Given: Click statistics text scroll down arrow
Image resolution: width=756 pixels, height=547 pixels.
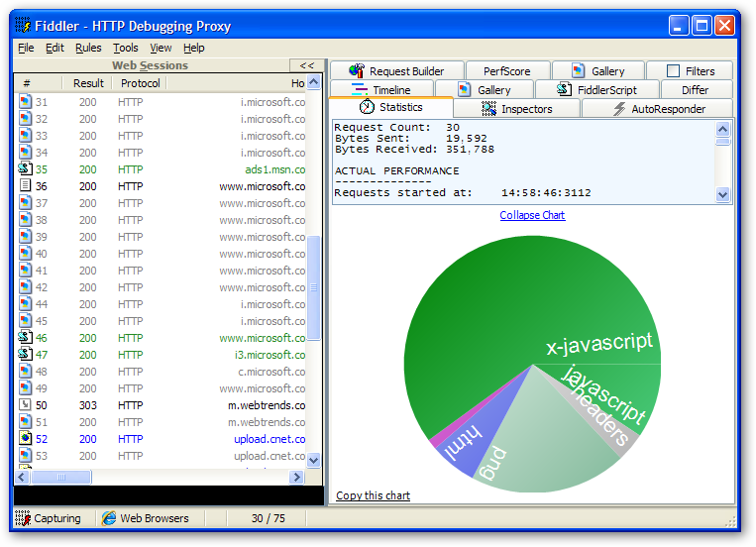Looking at the screenshot, I should [722, 194].
